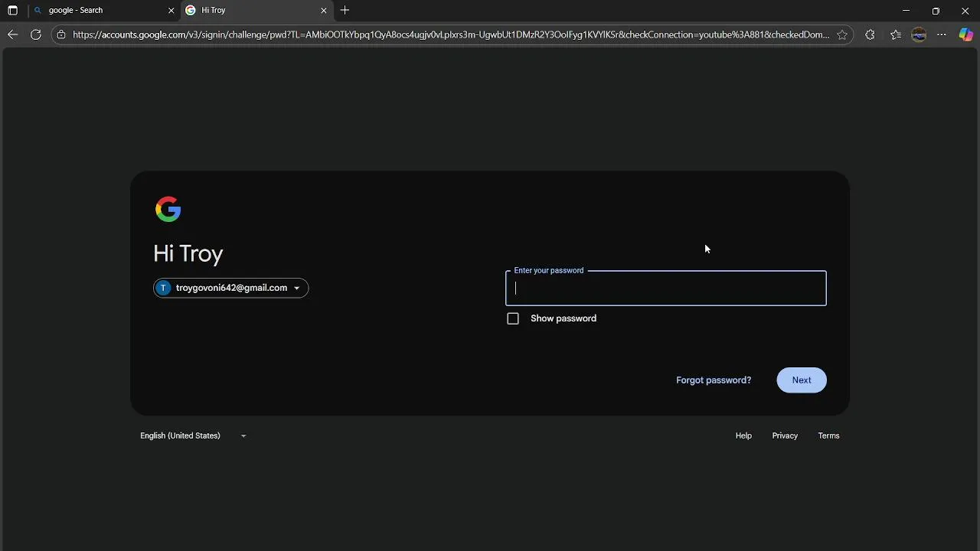Open Settings and more ellipsis menu
This screenshot has width=980, height=551.
[942, 34]
